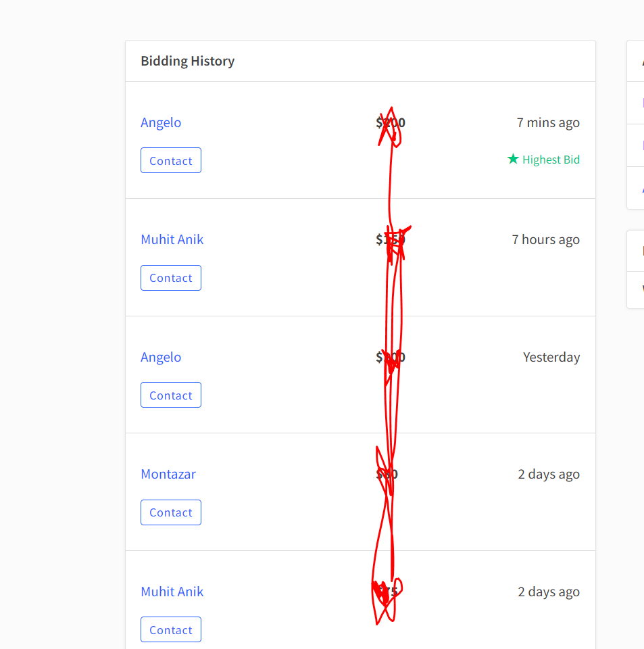
Task: Click the bid amount on Angelo's highest bid
Action: pyautogui.click(x=391, y=122)
